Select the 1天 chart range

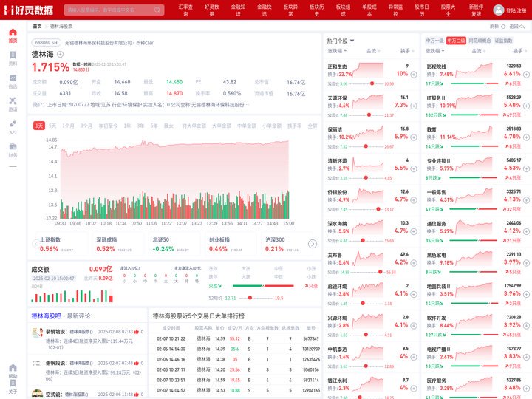39,126
